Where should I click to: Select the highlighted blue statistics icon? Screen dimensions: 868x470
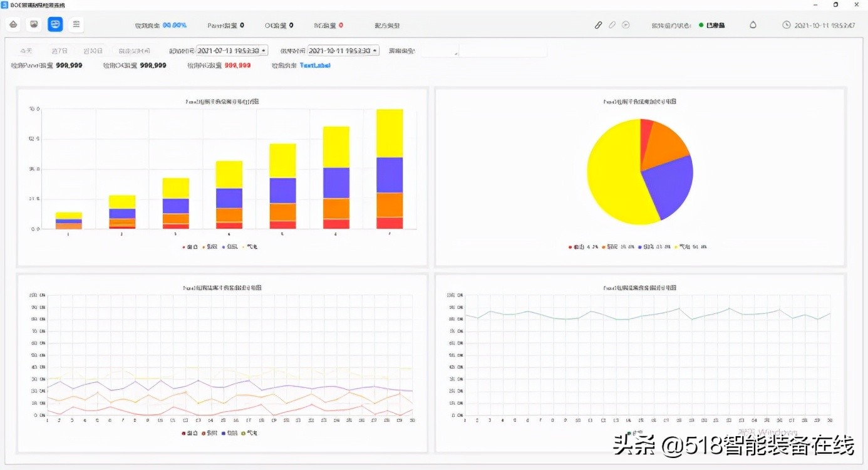coord(55,24)
